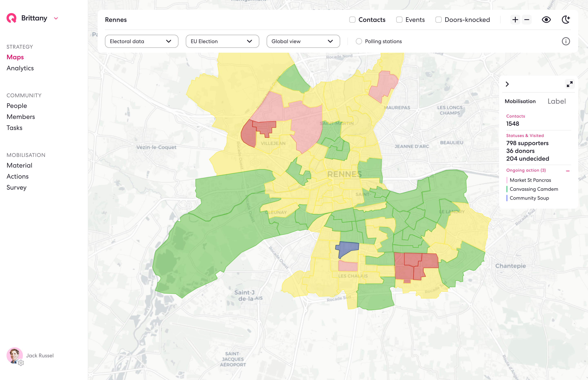Switch to the Label tab
Screen dimensions: 588x380
point(556,101)
